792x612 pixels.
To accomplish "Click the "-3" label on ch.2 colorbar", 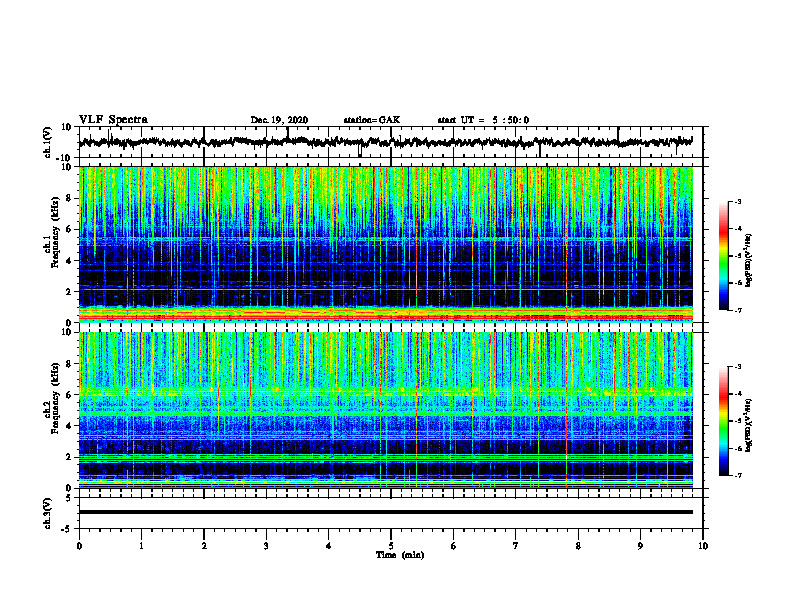I will 738,367.
